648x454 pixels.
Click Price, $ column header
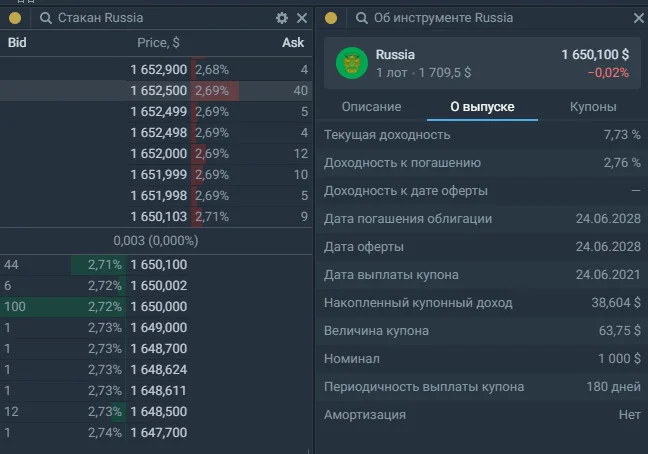click(x=158, y=43)
